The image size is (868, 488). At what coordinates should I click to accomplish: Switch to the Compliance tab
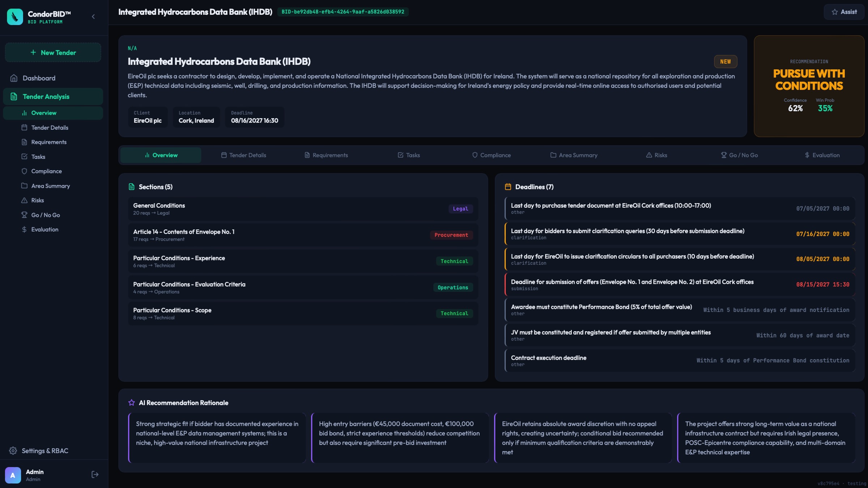[491, 155]
